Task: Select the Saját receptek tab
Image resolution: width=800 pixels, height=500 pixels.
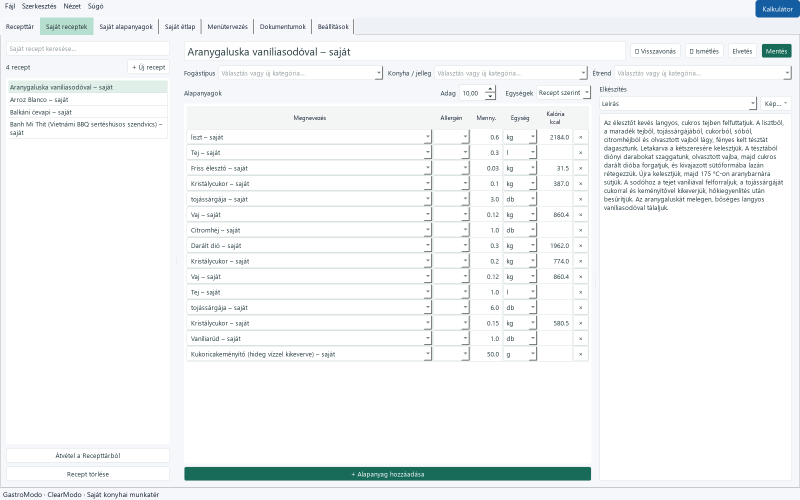Action: pos(66,27)
